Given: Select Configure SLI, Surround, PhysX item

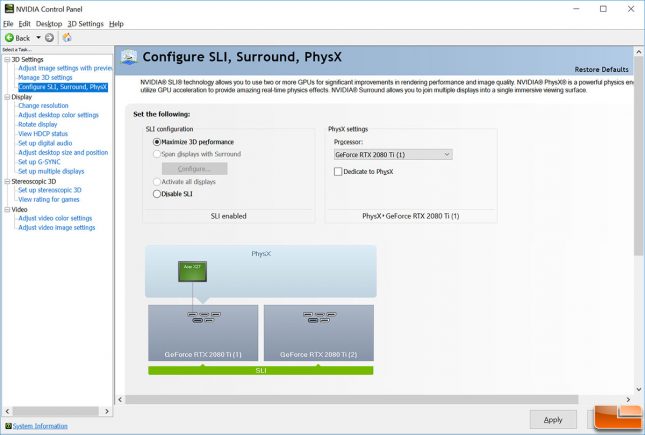Looking at the screenshot, I should click(63, 87).
